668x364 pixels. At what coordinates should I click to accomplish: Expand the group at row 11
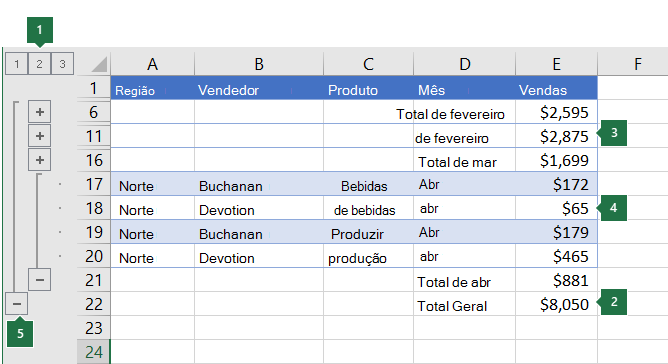(x=40, y=136)
